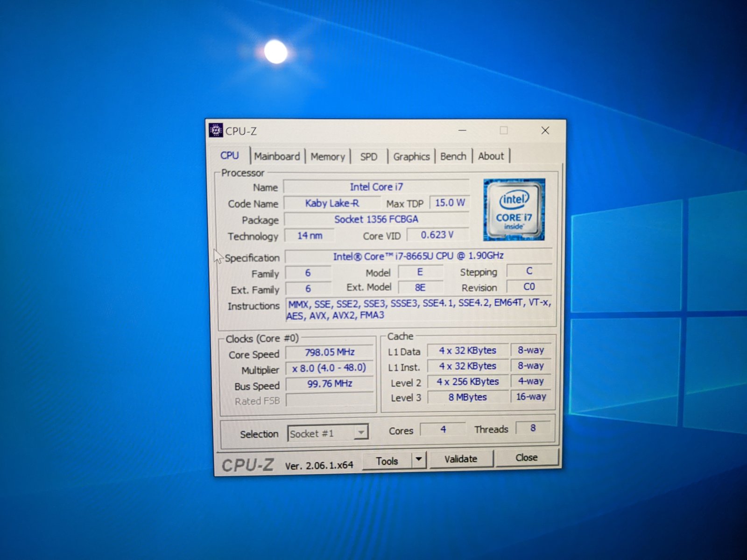Click the Package value 'Socket 1356 FCBGA'
The height and width of the screenshot is (560, 747).
point(376,219)
